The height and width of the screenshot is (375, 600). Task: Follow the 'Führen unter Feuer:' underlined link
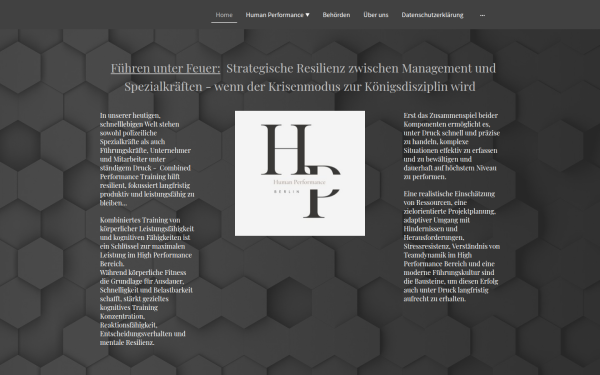(165, 68)
